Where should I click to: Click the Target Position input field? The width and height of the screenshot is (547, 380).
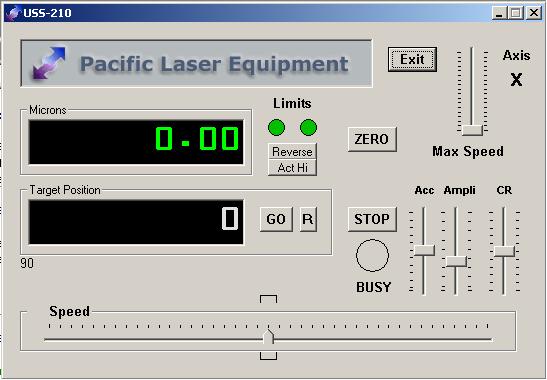pos(136,222)
